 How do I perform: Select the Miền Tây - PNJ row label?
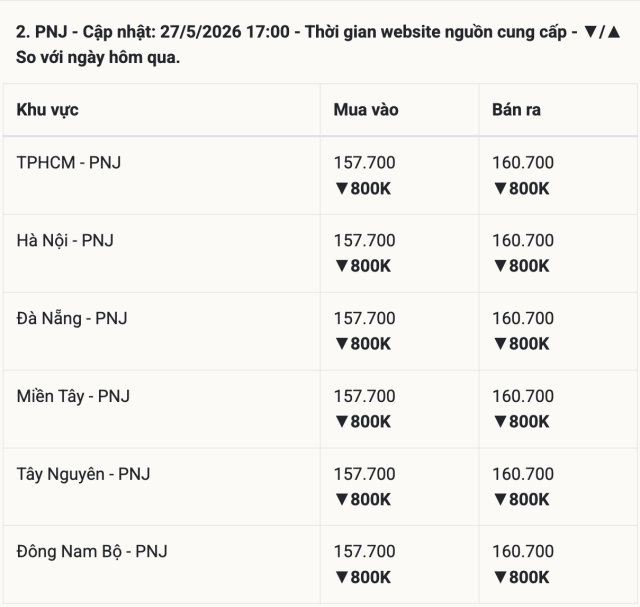[73, 396]
